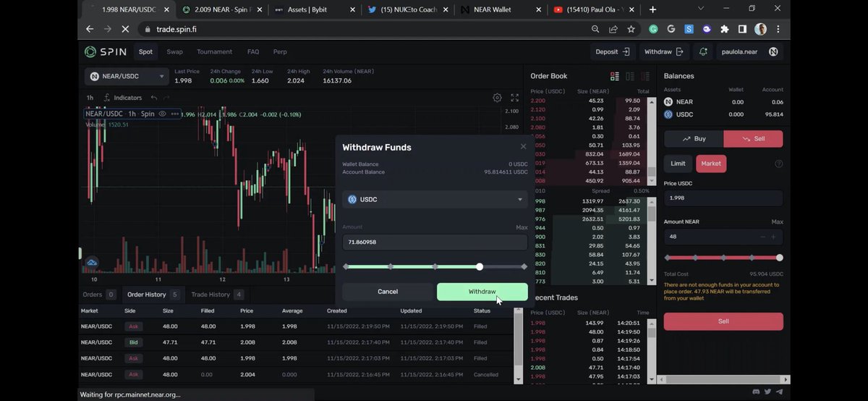Open the Perp tab
This screenshot has height=401, width=868.
pyautogui.click(x=280, y=52)
